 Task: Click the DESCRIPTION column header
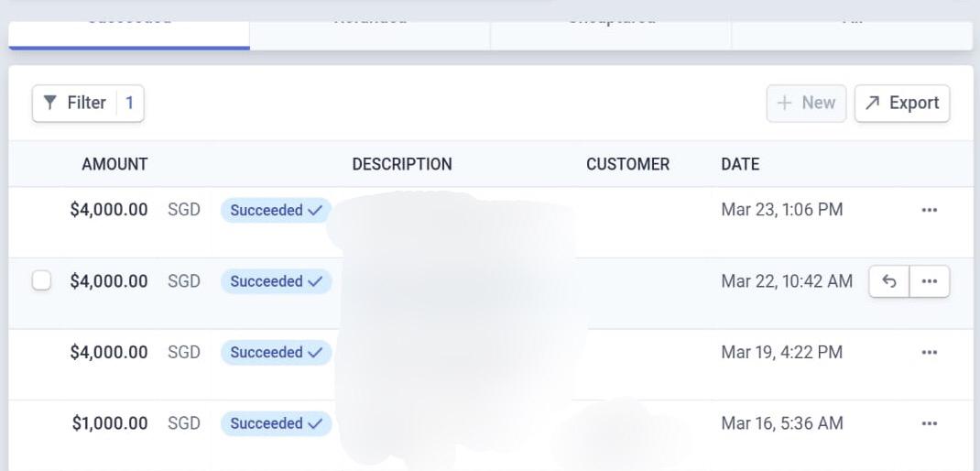click(402, 164)
